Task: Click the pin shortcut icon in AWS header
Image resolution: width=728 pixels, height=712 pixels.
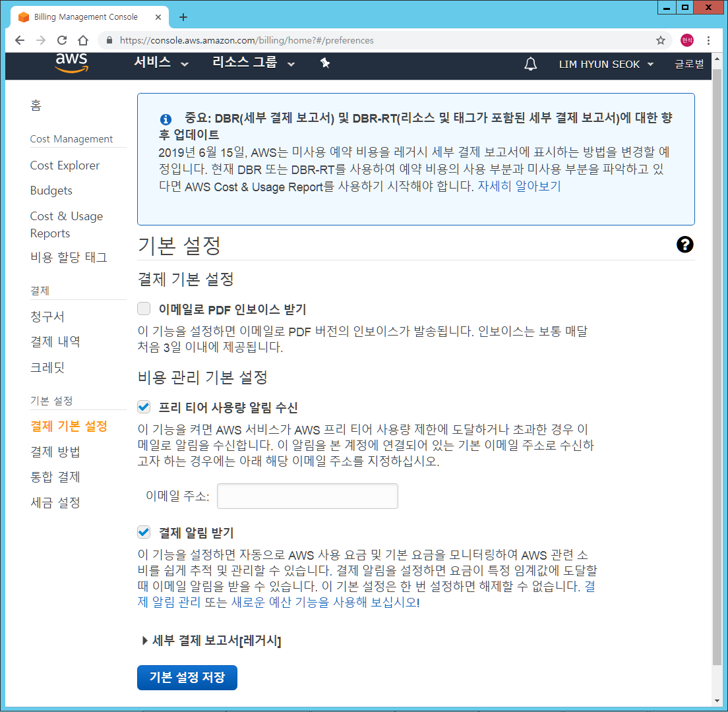Action: coord(325,63)
